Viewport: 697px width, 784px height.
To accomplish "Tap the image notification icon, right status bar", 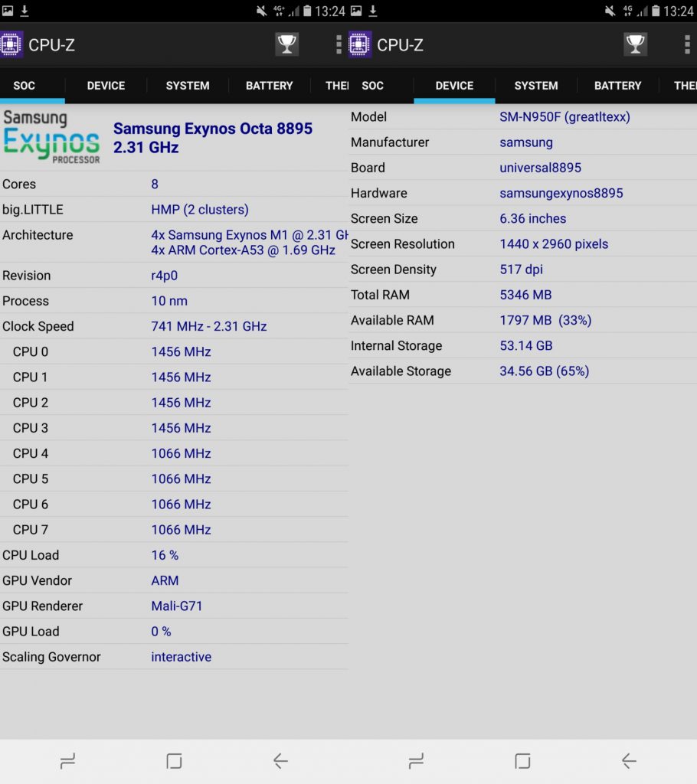I will 355,11.
